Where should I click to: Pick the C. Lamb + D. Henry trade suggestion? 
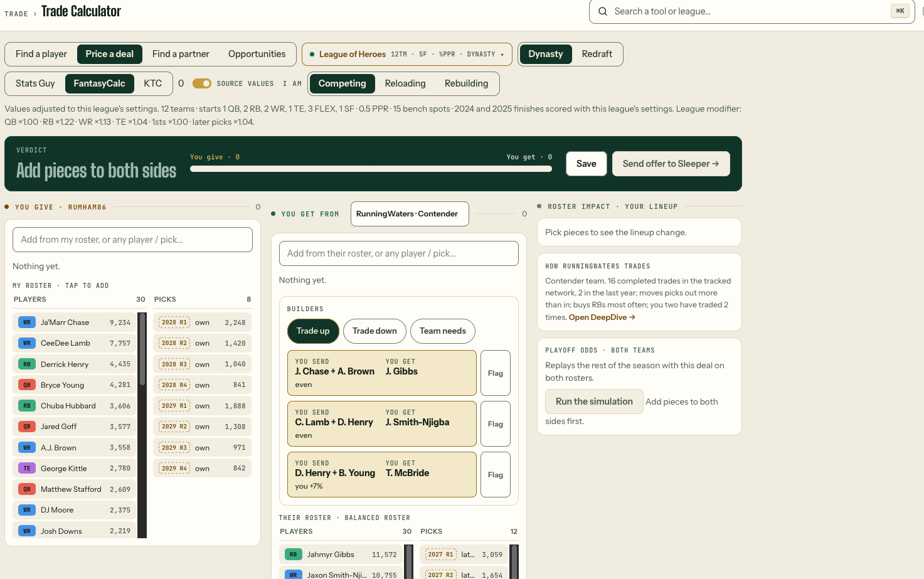click(382, 424)
